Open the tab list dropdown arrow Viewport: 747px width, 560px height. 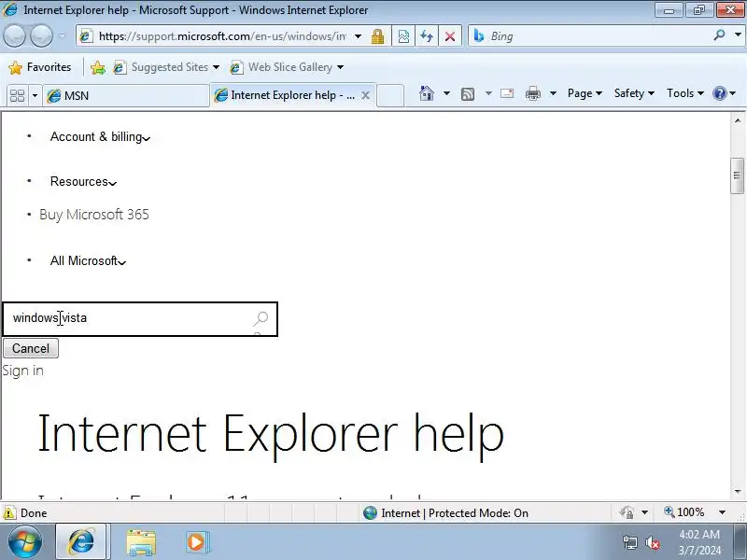point(35,96)
